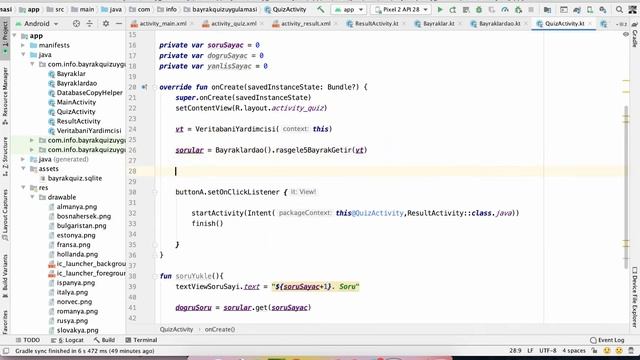This screenshot has width=640, height=360.
Task: Toggle the Z: Structure tool window
Action: (5, 156)
